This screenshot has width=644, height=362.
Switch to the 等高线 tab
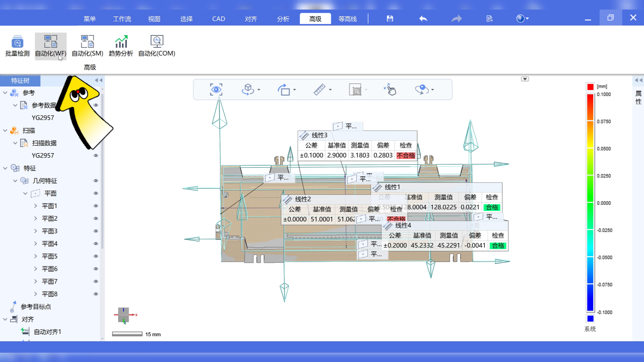click(x=347, y=19)
